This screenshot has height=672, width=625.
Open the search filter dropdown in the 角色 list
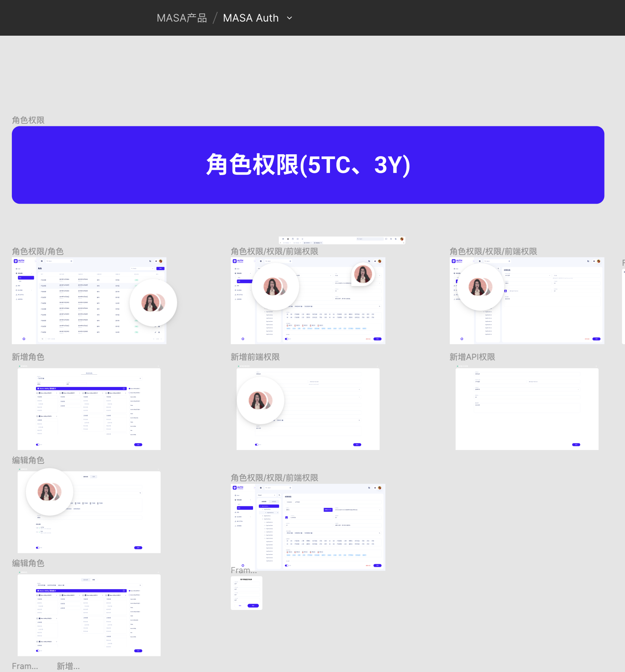coord(152,268)
